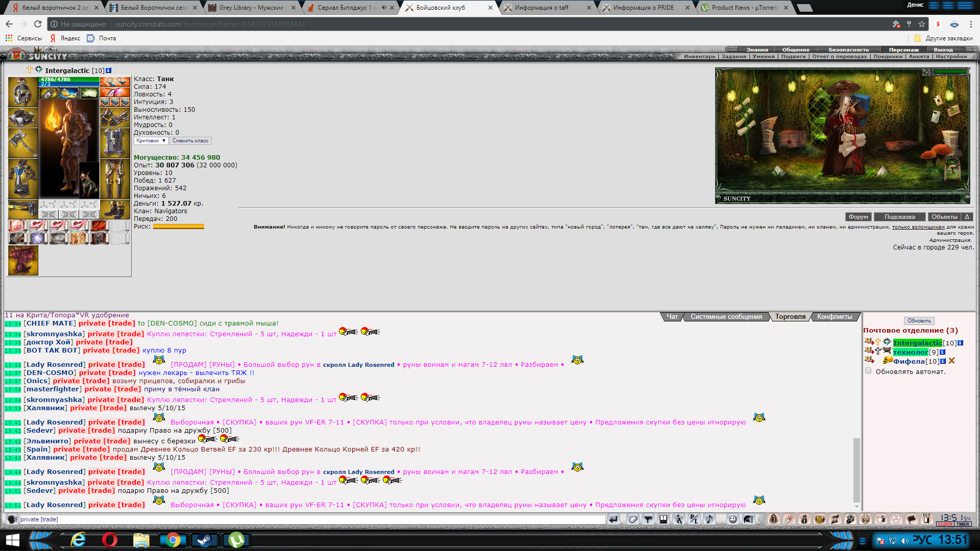This screenshot has height=551, width=980.
Task: Open the smiley emoticons picker
Action: (x=733, y=519)
